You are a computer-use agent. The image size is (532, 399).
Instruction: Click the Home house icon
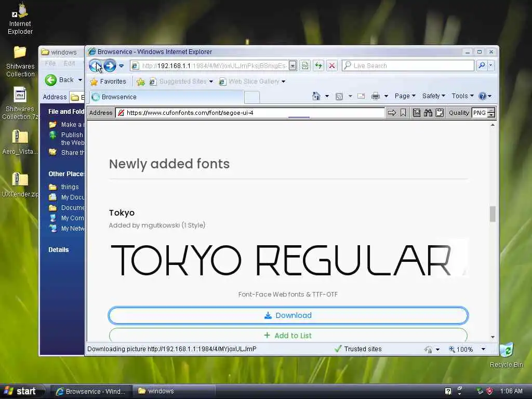316,96
